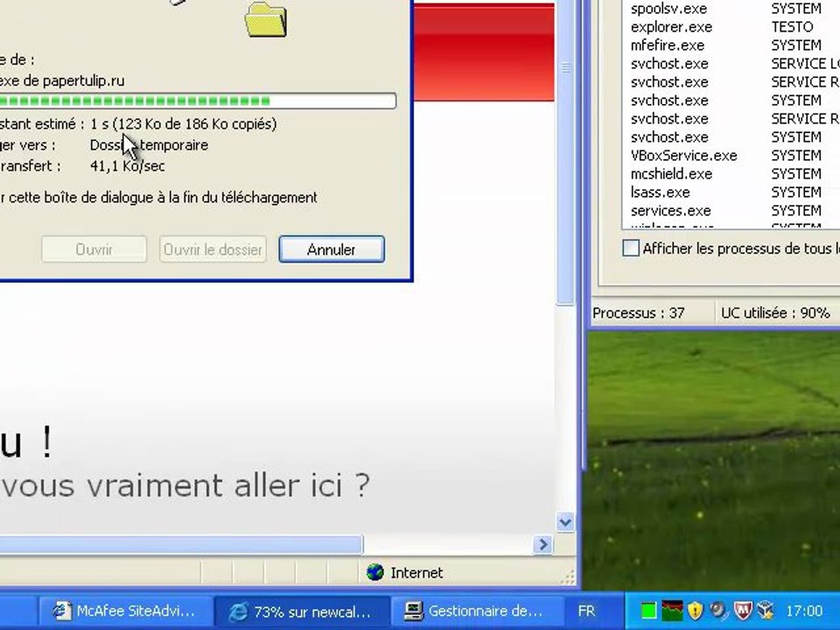The width and height of the screenshot is (840, 630).
Task: Click the TESTO user name cell
Action: (x=792, y=27)
